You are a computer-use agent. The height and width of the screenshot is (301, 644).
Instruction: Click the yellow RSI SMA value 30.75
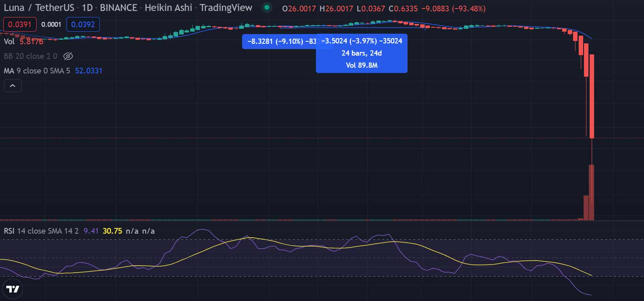pyautogui.click(x=112, y=231)
